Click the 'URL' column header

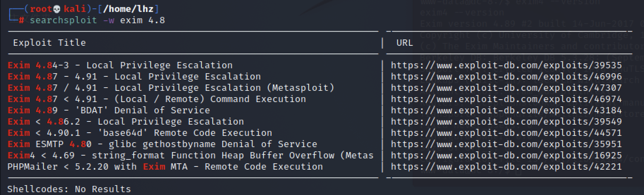404,43
